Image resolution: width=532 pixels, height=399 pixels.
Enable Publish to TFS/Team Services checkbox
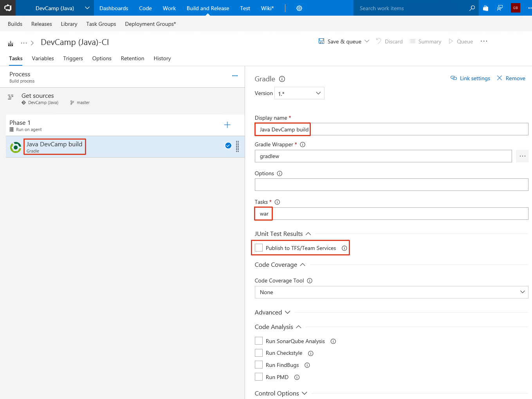click(259, 248)
